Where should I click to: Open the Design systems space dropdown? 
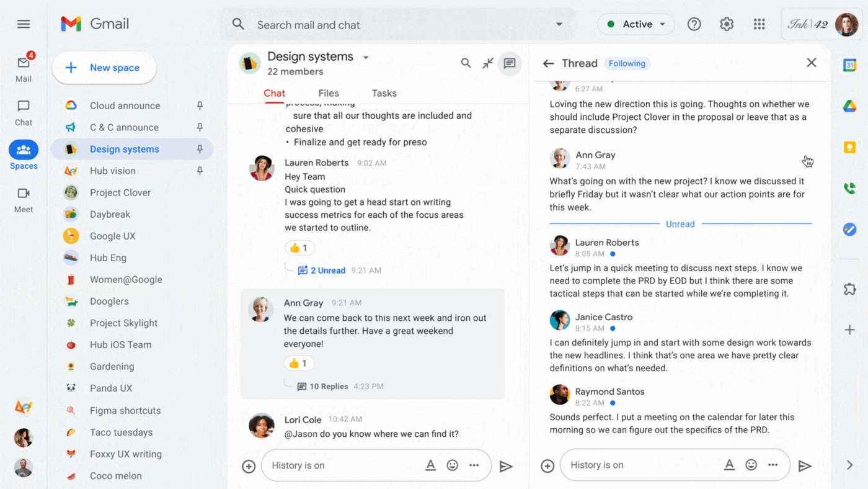point(366,56)
